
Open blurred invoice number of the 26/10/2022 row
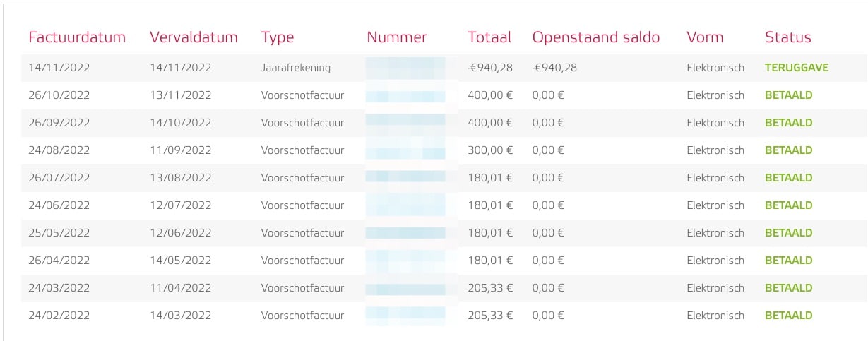405,95
